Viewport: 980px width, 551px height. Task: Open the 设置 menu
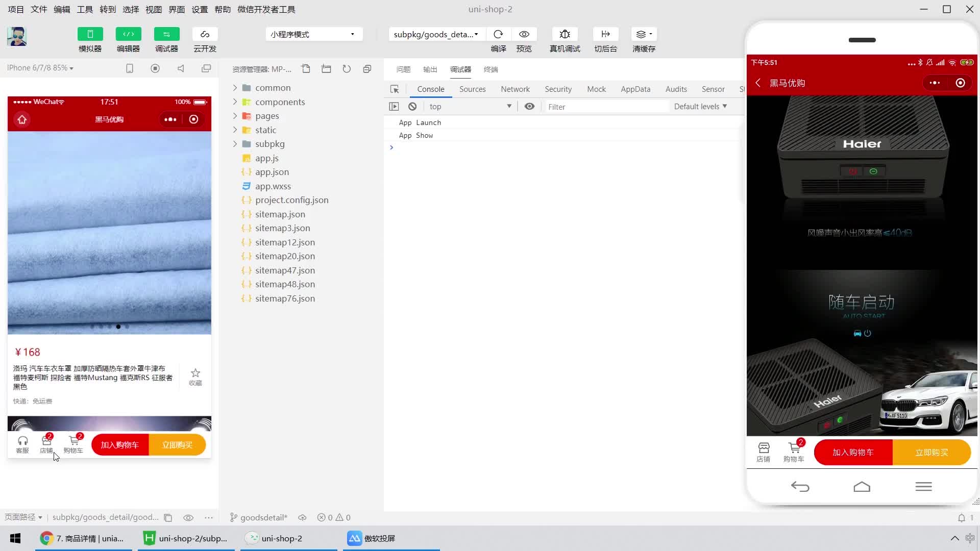[x=200, y=9]
